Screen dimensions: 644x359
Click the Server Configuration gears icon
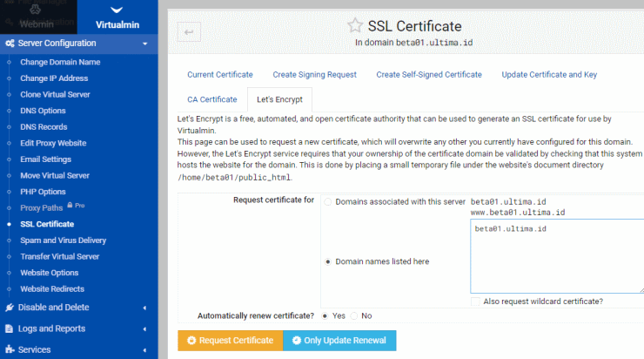click(x=10, y=44)
